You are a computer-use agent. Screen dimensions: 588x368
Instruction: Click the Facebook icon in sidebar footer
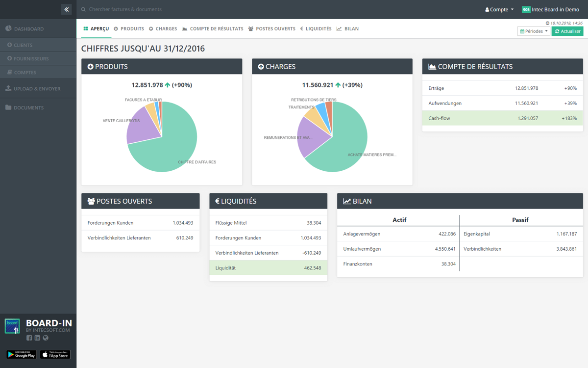coord(29,338)
